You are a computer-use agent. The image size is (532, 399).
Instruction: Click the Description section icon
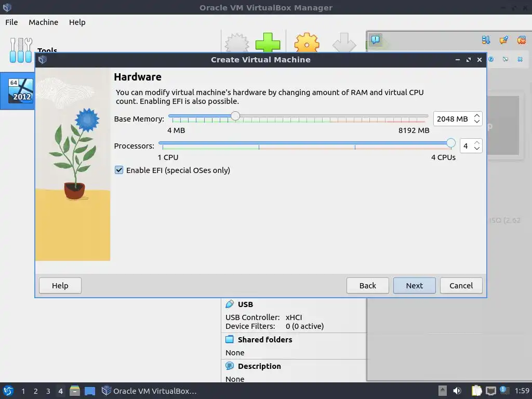230,366
